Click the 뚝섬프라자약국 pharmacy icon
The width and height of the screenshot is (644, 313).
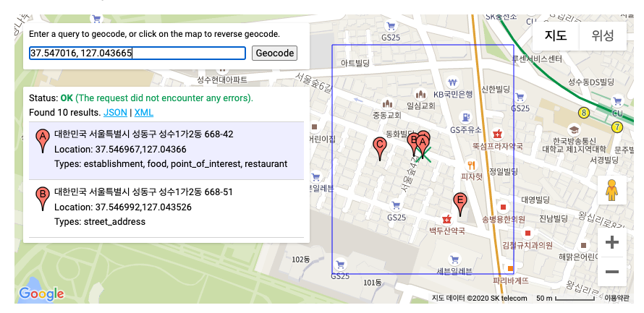497,133
